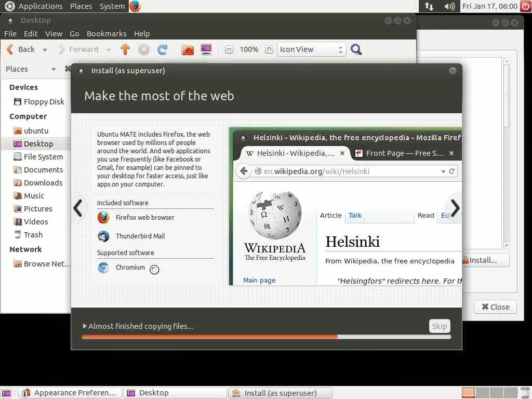Click the Chromium icon
Viewport: 532px width, 399px height.
103,268
